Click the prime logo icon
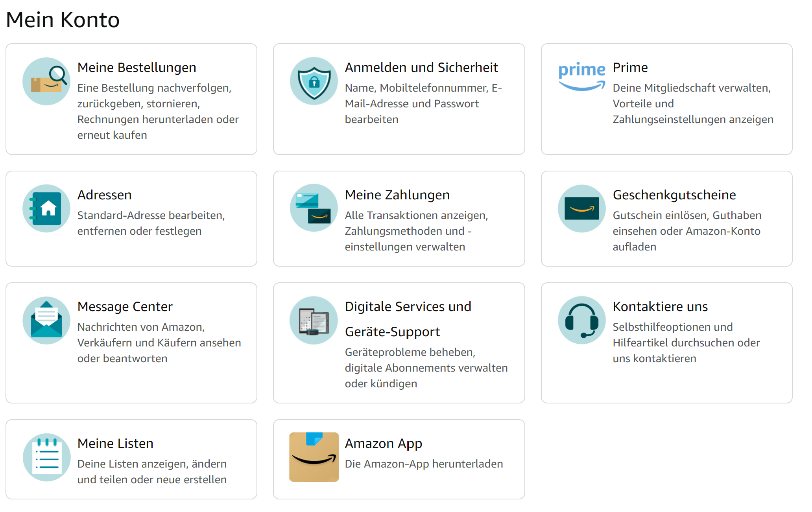812x512 pixels. [582, 76]
